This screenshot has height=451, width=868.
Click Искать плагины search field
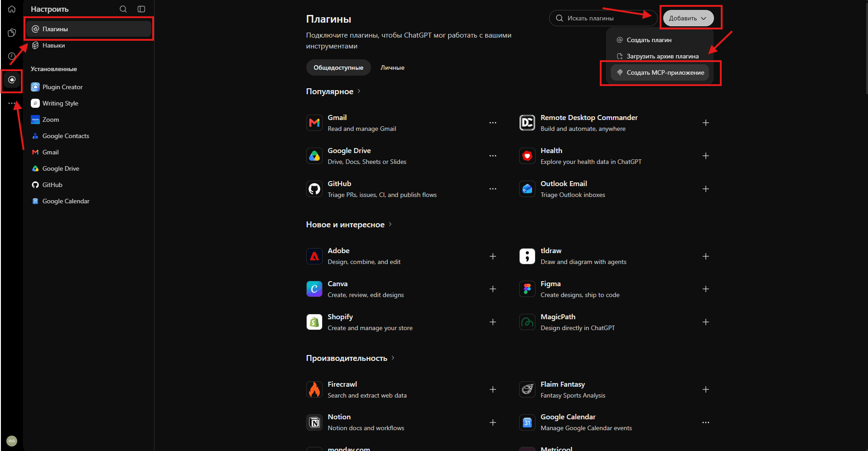tap(603, 18)
